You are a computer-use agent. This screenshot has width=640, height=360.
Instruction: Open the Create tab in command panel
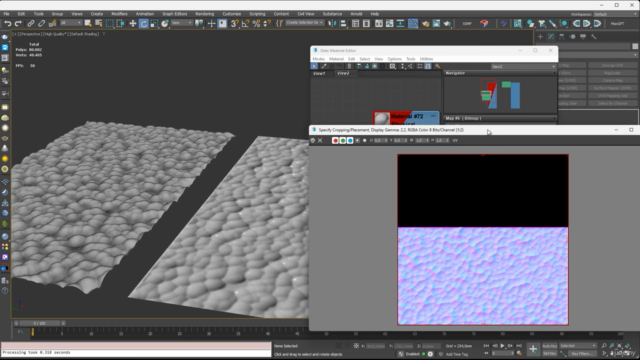540,37
